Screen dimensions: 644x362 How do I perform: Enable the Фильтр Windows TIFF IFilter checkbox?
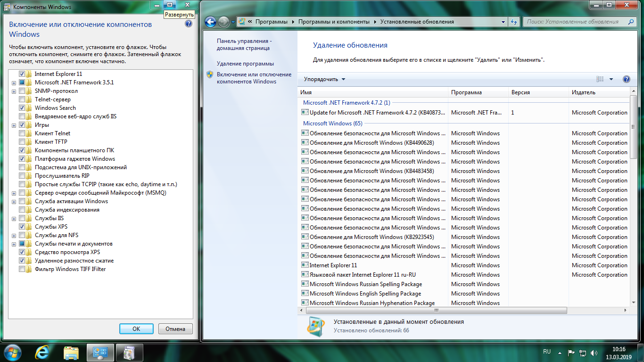point(22,269)
